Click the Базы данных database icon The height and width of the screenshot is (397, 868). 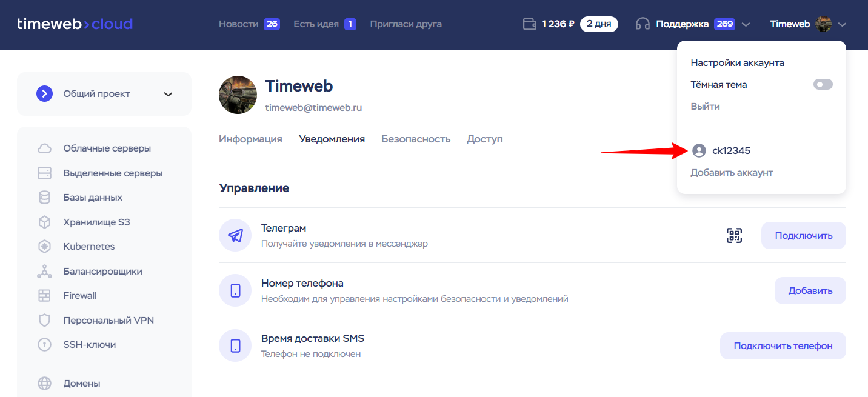click(x=44, y=198)
